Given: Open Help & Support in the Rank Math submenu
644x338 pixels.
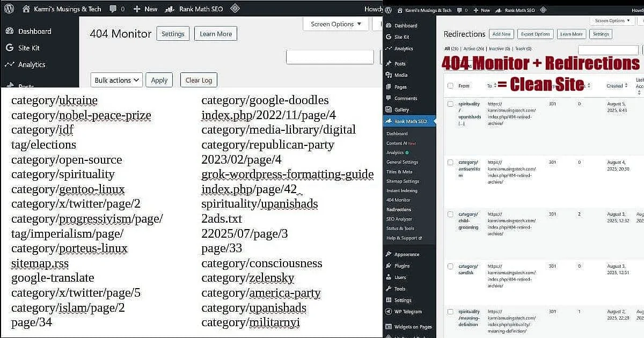Looking at the screenshot, I should click(x=404, y=238).
